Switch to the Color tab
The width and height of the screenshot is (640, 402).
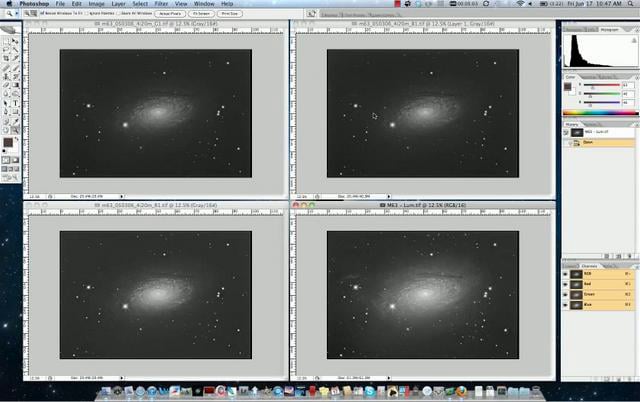click(x=571, y=77)
